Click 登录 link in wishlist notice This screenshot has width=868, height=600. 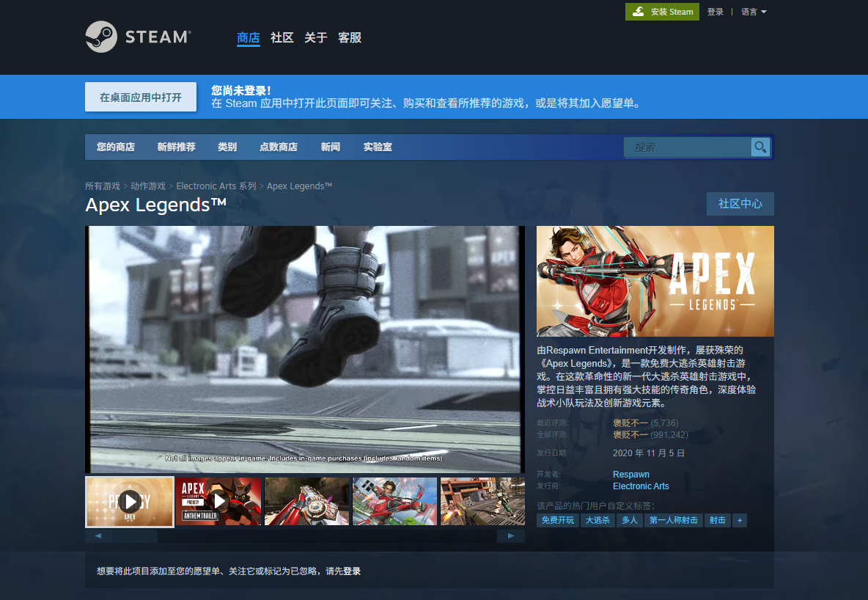[351, 571]
